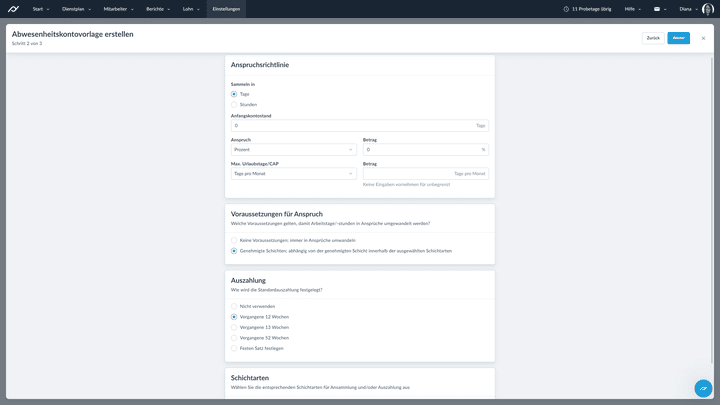Expand the Anspruch Prozent dropdown
This screenshot has width=720, height=405.
[x=293, y=149]
